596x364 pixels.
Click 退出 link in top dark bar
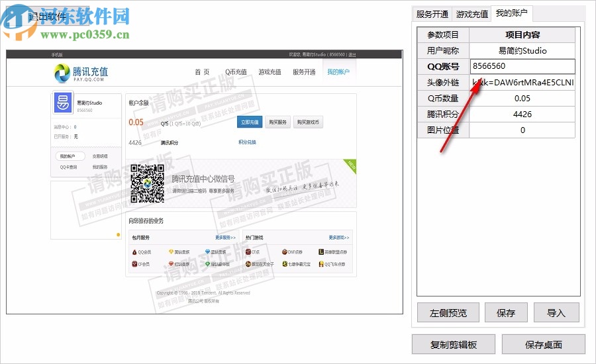coord(352,55)
